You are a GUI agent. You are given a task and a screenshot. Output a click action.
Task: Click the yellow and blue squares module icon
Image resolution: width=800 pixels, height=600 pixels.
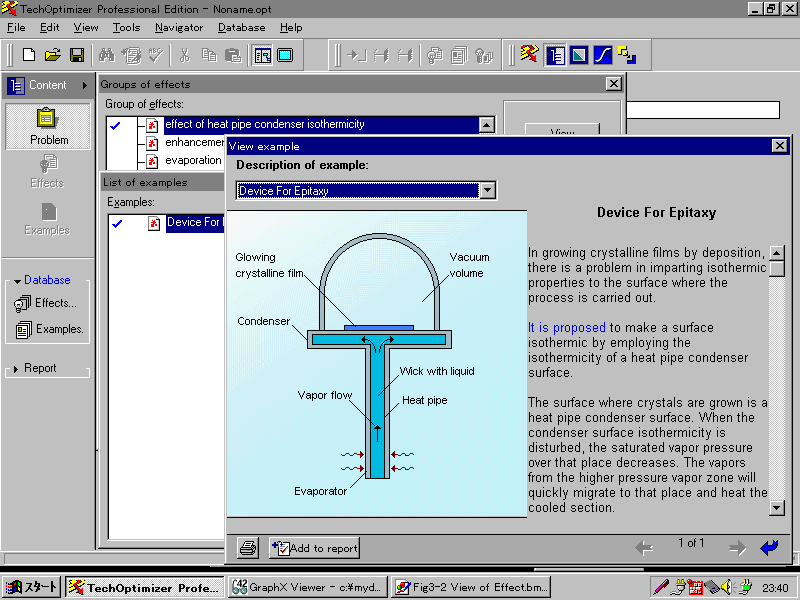click(x=627, y=55)
